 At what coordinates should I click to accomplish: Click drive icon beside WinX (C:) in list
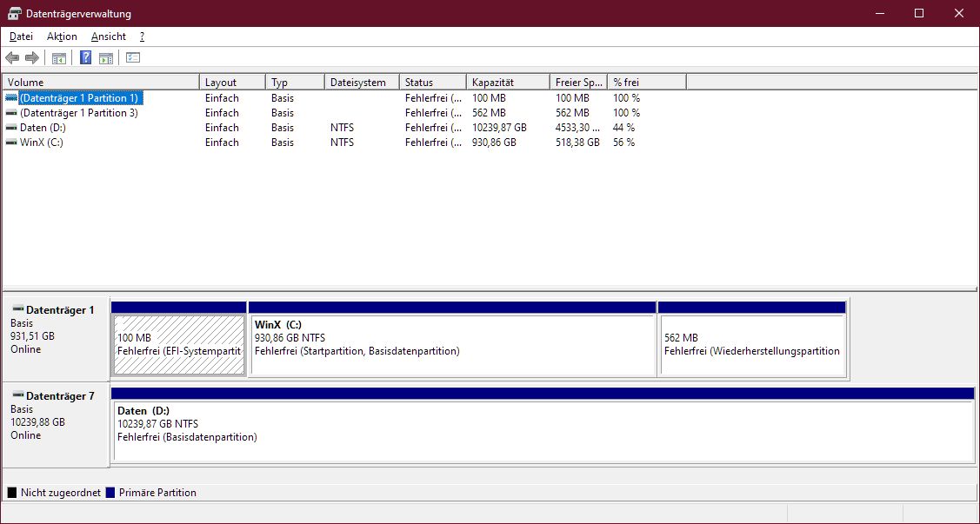click(11, 143)
